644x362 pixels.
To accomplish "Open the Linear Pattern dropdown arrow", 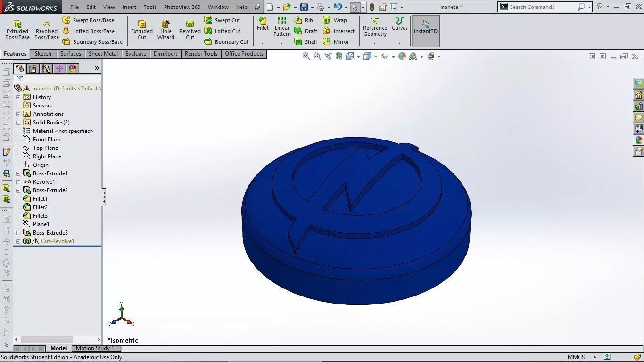I will tap(282, 43).
